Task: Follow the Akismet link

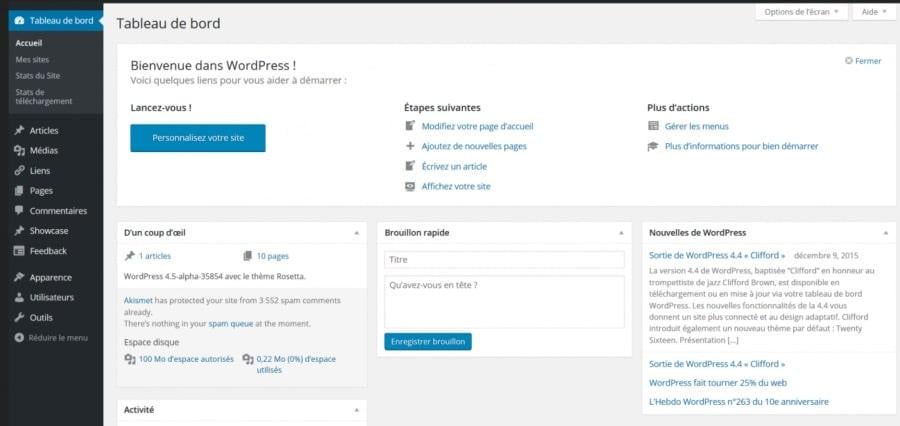Action: point(138,300)
